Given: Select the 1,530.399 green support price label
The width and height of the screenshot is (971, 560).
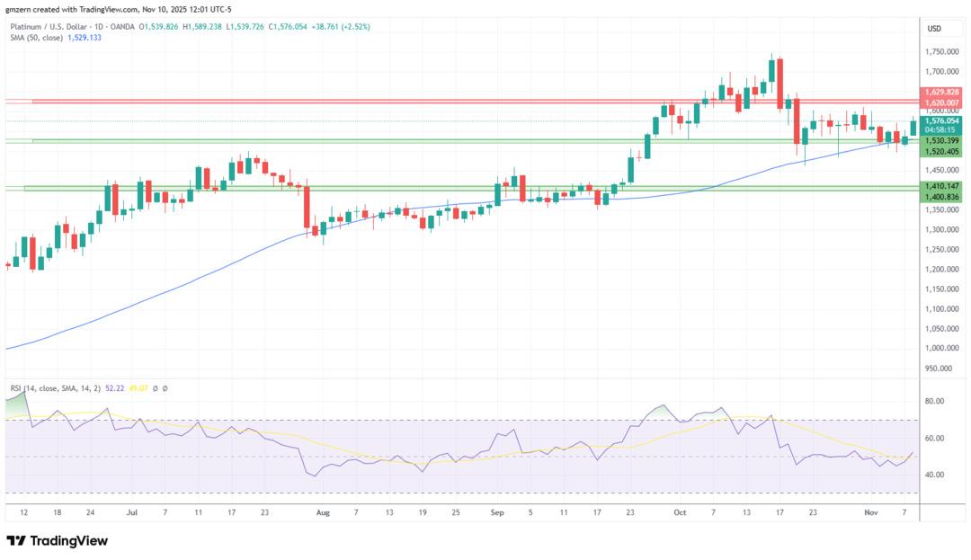Looking at the screenshot, I should click(x=941, y=141).
